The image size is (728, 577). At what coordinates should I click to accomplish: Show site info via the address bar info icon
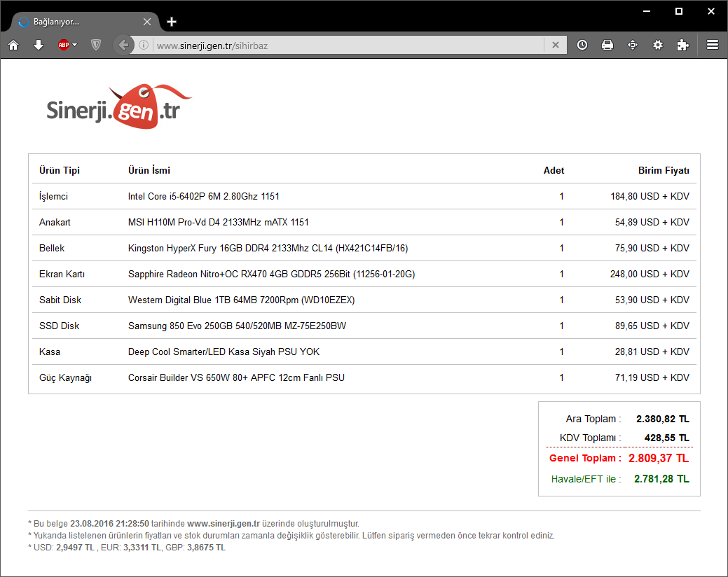(144, 45)
